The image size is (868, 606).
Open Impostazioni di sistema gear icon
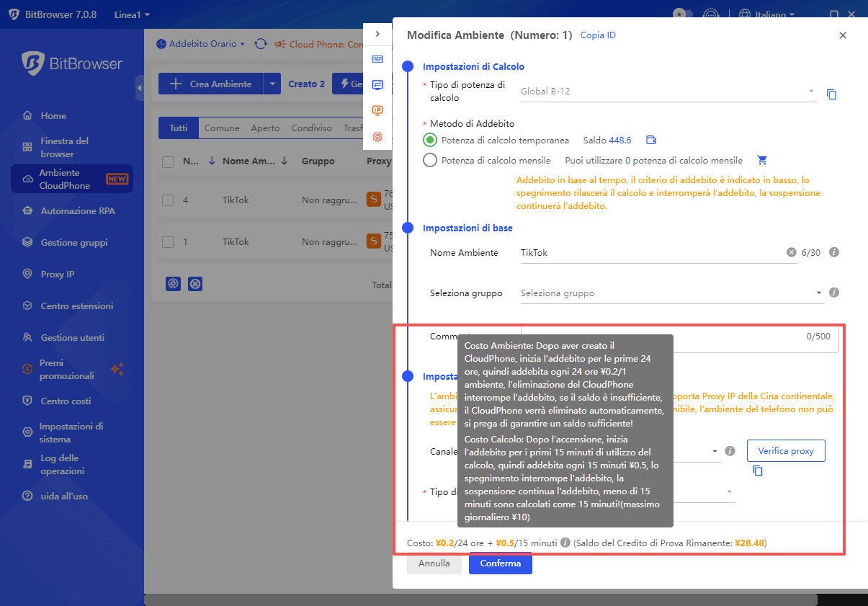[27, 432]
